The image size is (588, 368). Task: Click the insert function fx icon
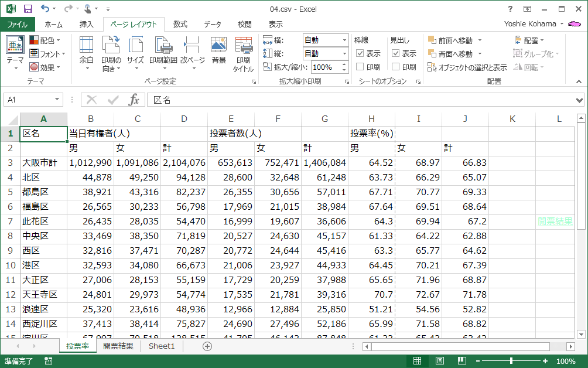coord(134,100)
